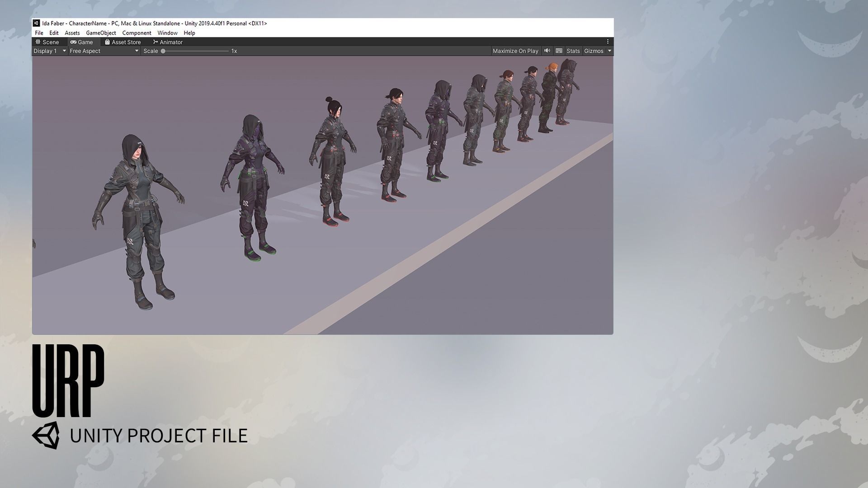This screenshot has width=868, height=488.
Task: Open the Display 1 dropdown
Action: [50, 51]
